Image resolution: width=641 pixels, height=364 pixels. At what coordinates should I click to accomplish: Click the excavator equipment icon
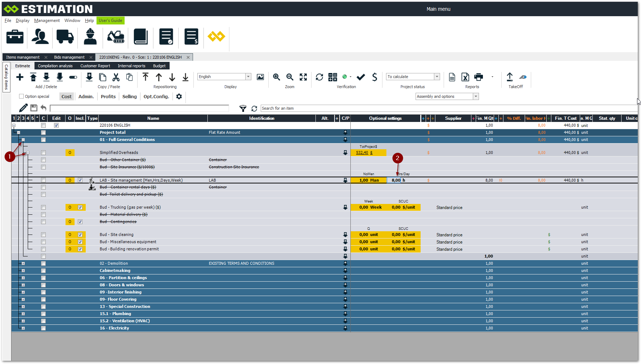[116, 37]
